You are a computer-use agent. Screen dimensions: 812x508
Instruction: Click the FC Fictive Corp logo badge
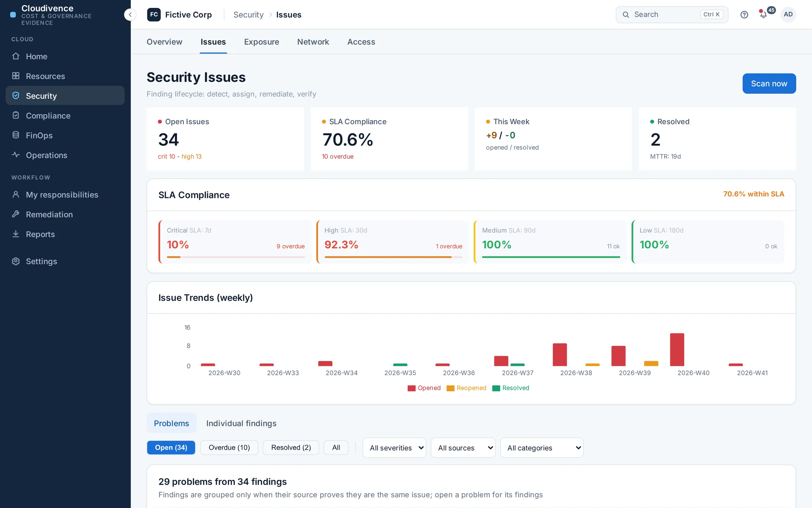[x=154, y=15]
